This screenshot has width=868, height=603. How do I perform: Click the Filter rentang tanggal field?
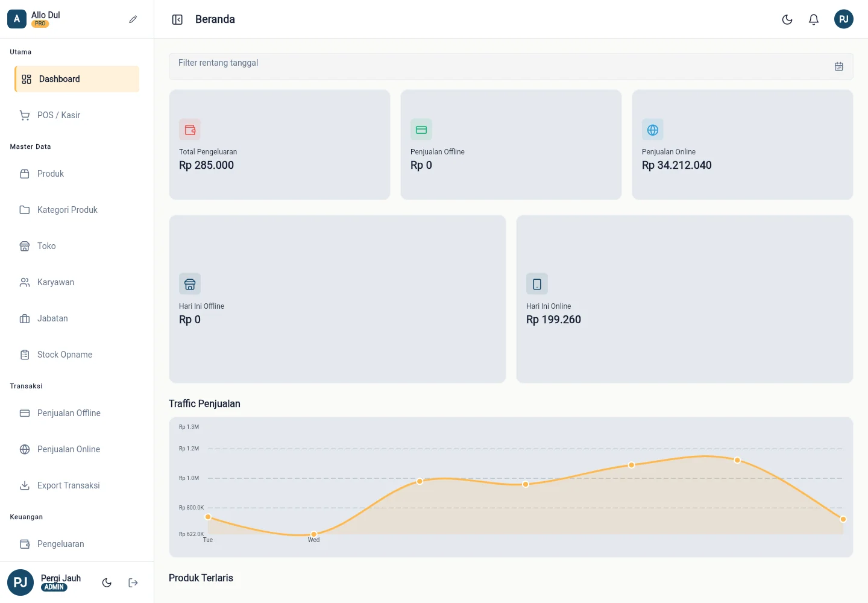pos(511,66)
